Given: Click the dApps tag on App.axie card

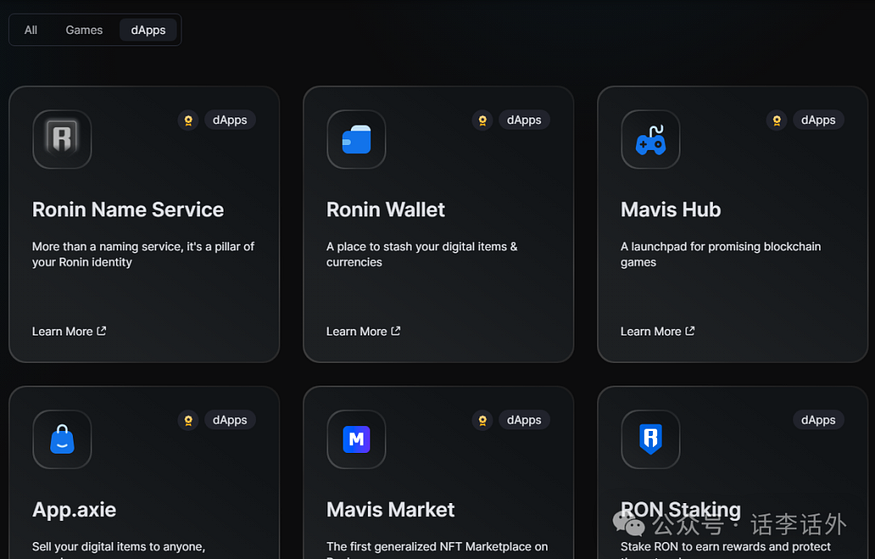Looking at the screenshot, I should (x=230, y=420).
